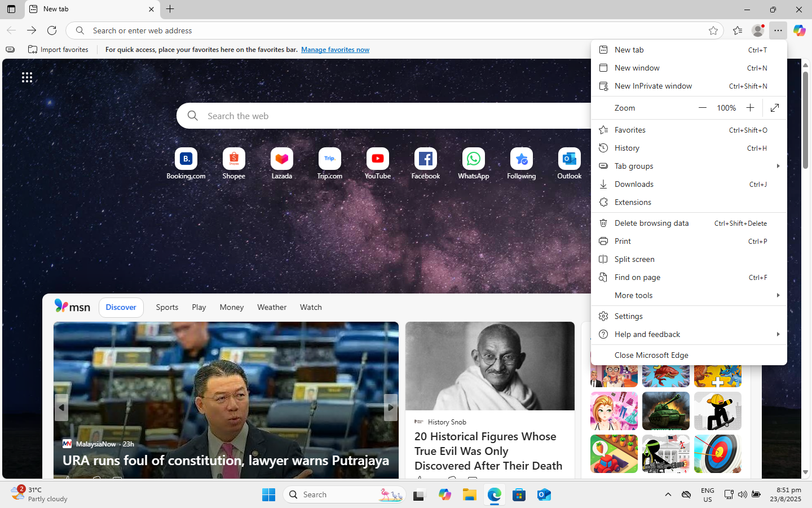Image resolution: width=812 pixels, height=508 pixels.
Task: Switch to the Sports tab on MSN
Action: tap(167, 307)
